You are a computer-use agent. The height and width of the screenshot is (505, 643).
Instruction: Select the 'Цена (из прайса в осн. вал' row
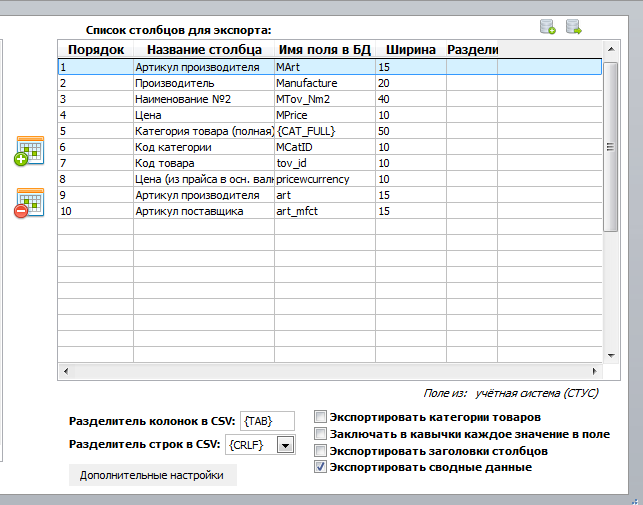pos(330,179)
